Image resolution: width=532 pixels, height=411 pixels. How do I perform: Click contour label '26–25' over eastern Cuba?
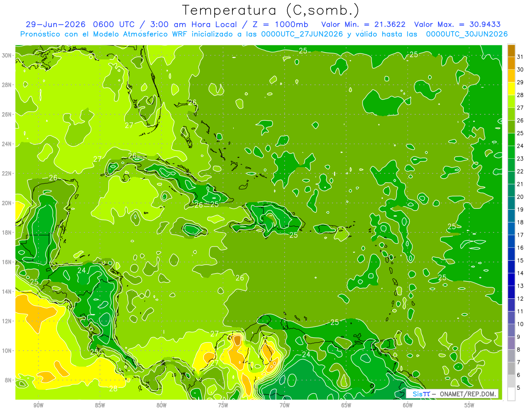point(207,204)
